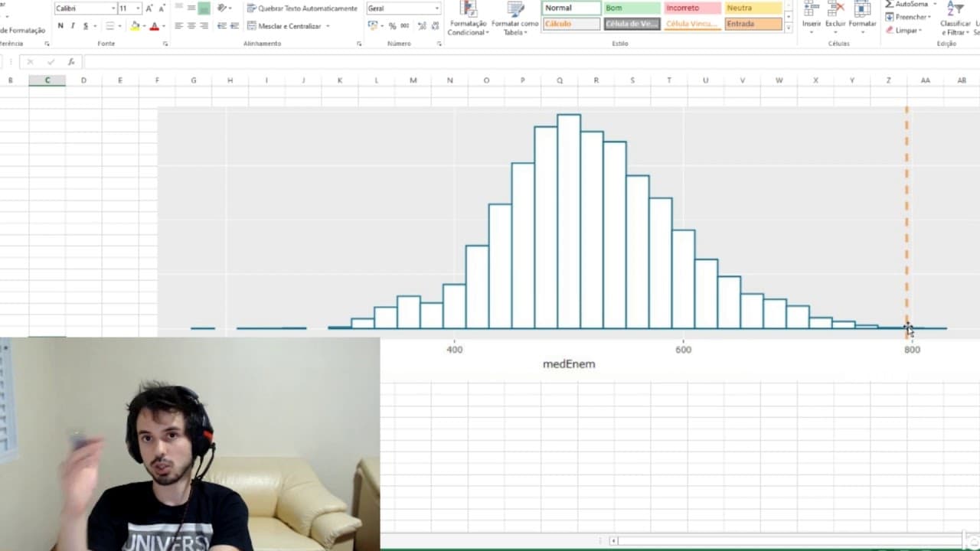This screenshot has width=980, height=551.
Task: Apply the red font color
Action: pyautogui.click(x=154, y=26)
